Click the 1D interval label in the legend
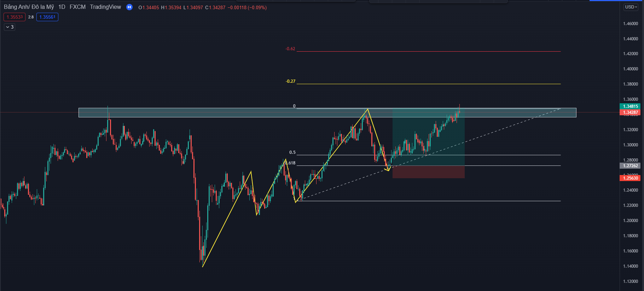Screen dimensions: 644x291 (62, 7)
